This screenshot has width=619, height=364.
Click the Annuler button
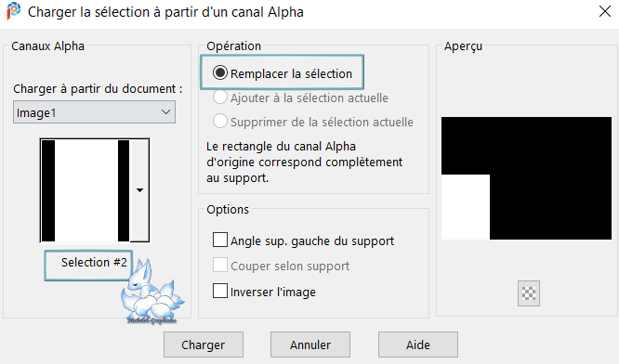point(310,344)
